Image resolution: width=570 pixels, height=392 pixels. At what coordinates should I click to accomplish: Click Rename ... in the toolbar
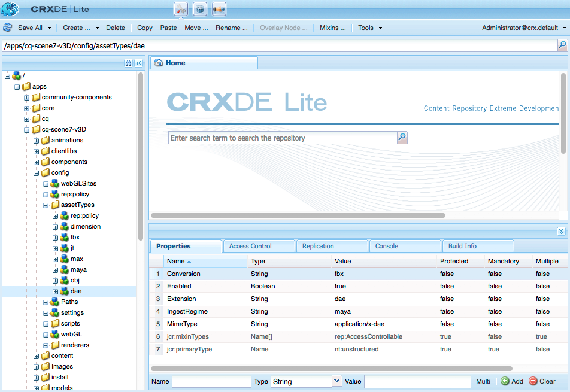[231, 28]
